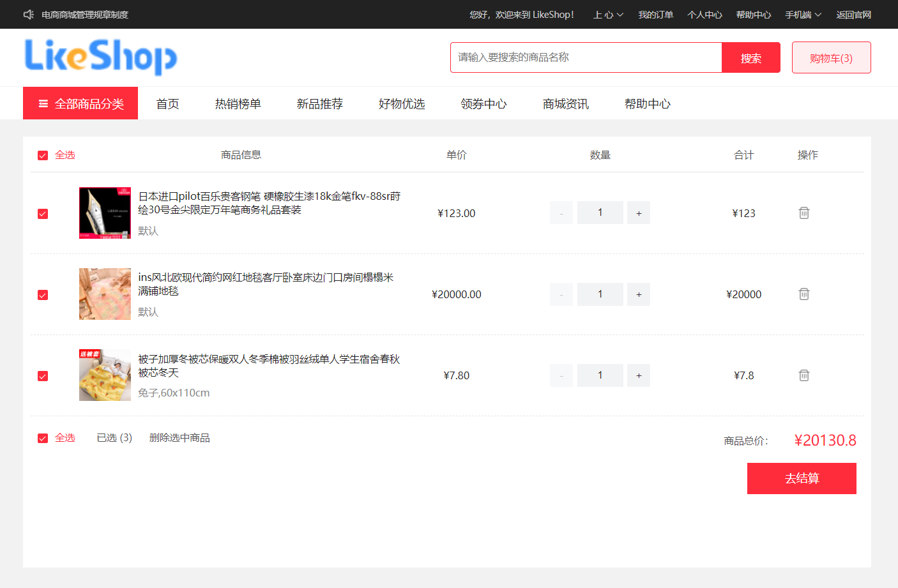Click the ¥20130.8 total price

(x=825, y=441)
